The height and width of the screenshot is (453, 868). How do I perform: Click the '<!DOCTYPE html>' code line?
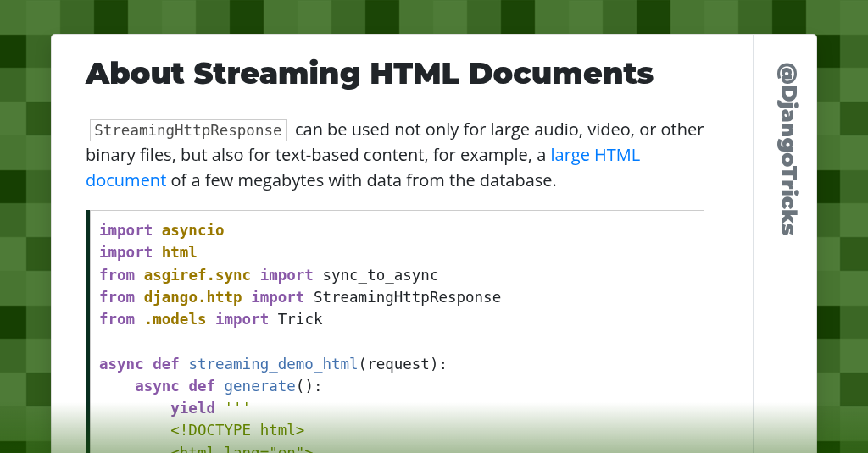pos(237,430)
